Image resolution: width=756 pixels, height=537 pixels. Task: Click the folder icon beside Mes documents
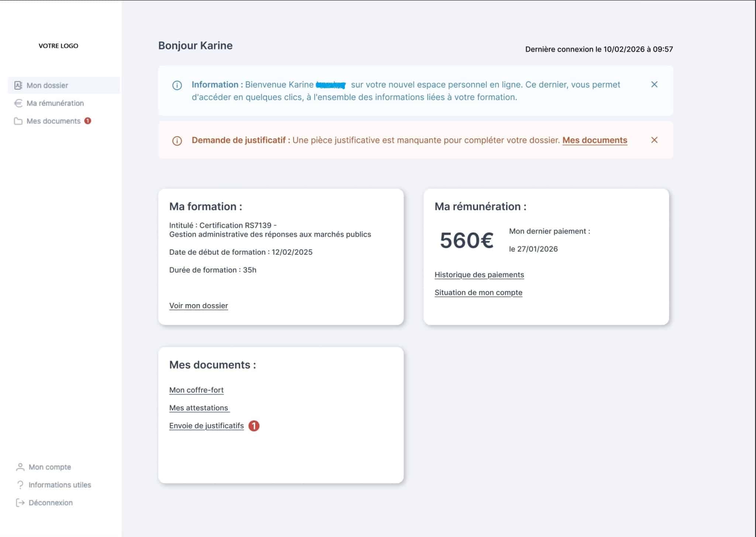coord(18,121)
